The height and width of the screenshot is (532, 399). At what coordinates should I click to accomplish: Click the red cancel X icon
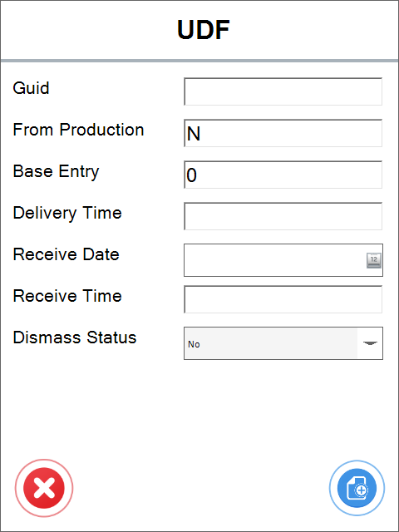44,488
